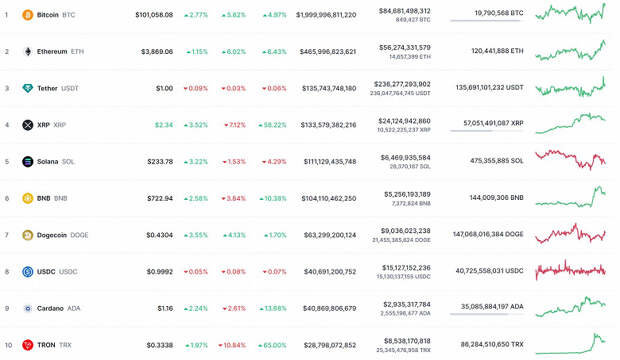
Task: Click the XRP black circle logo
Action: pos(28,125)
